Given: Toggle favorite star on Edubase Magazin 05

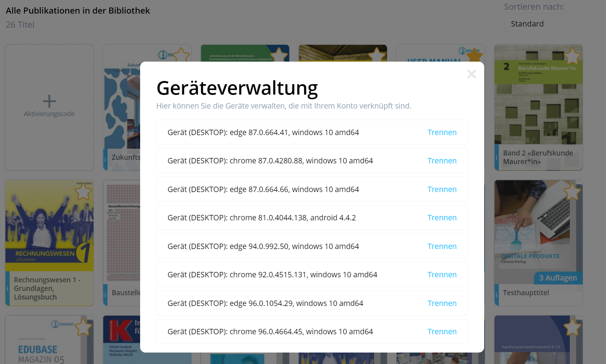Looking at the screenshot, I should pyautogui.click(x=83, y=327).
